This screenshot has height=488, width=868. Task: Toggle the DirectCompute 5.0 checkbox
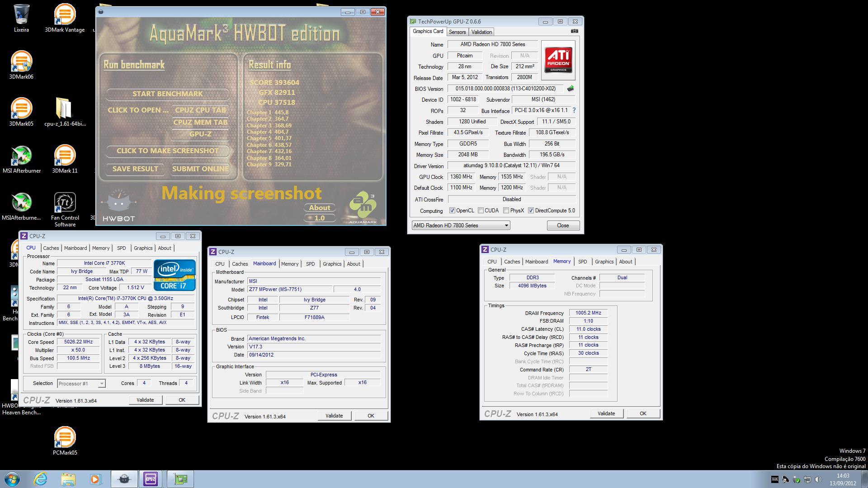pyautogui.click(x=531, y=211)
